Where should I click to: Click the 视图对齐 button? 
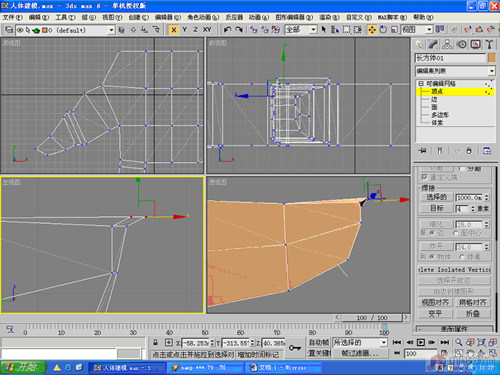coord(435,303)
